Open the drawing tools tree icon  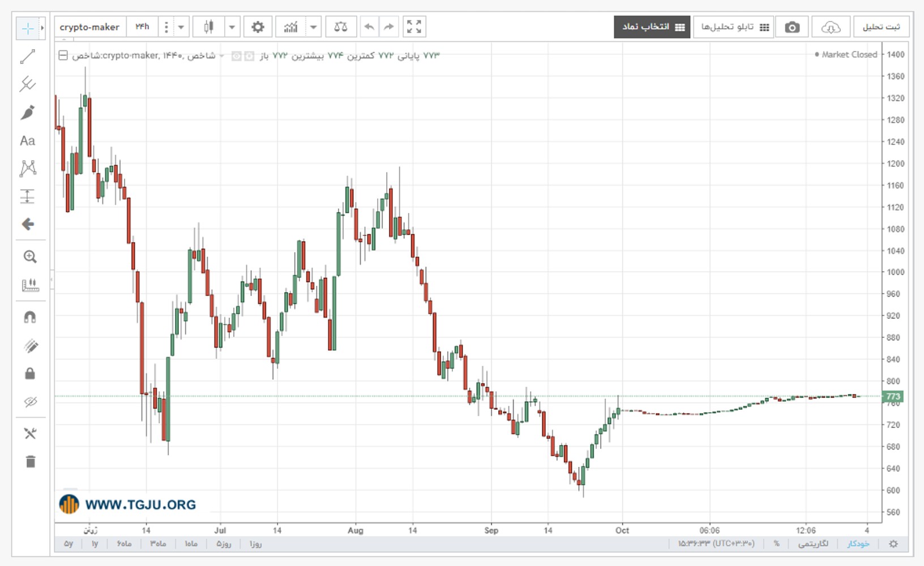coord(30,434)
